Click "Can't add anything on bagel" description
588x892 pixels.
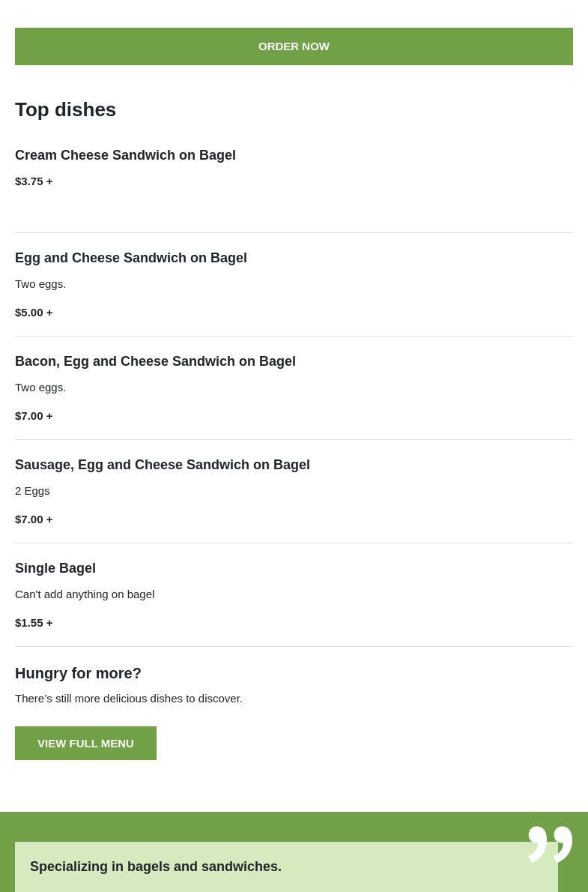coord(85,594)
